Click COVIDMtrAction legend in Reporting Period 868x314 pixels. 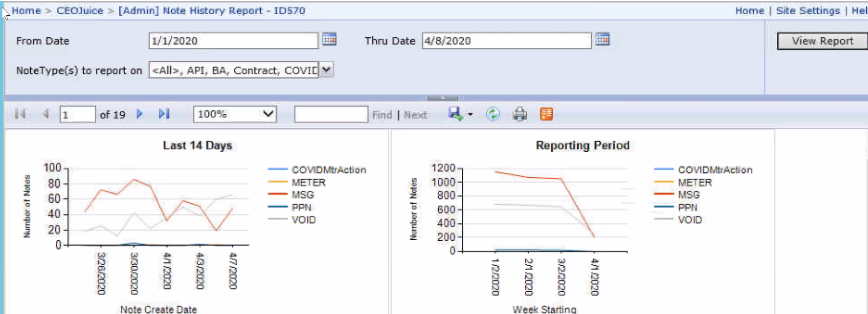click(715, 170)
